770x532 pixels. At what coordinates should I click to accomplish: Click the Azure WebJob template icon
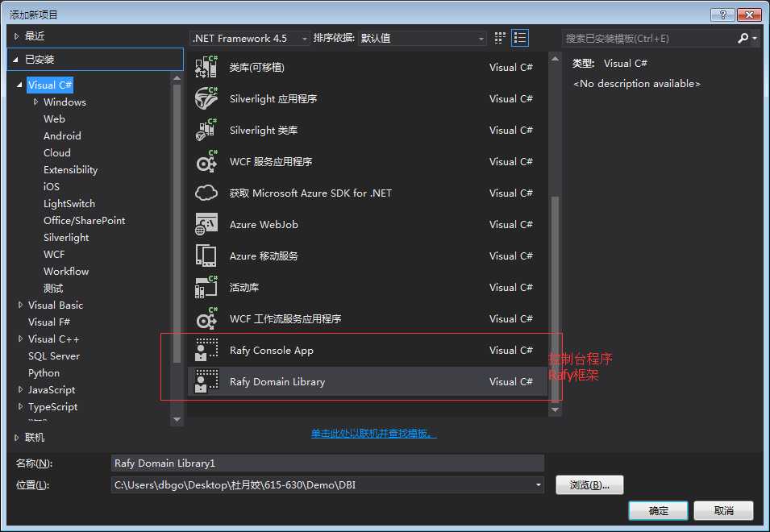(206, 224)
